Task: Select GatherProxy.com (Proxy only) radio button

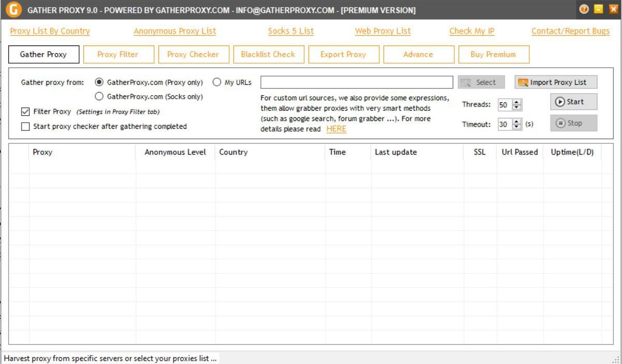Action: point(99,82)
